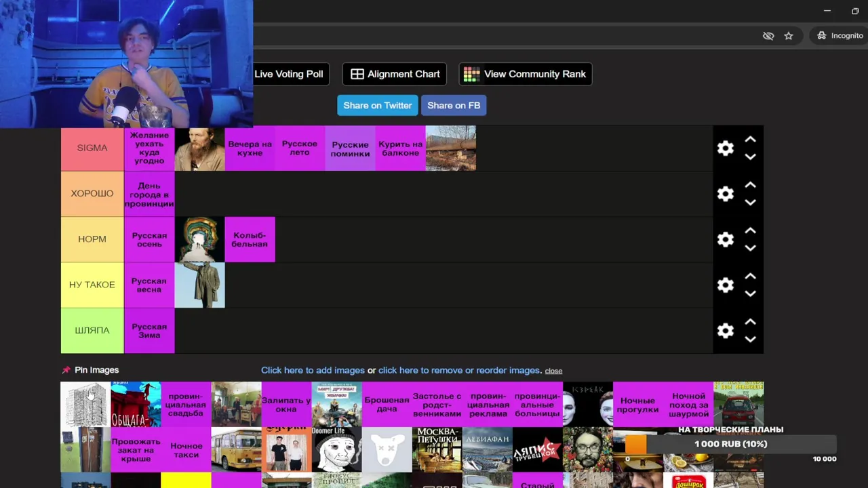Select 'Русские поминки' tile
This screenshot has height=488, width=868.
coord(350,148)
